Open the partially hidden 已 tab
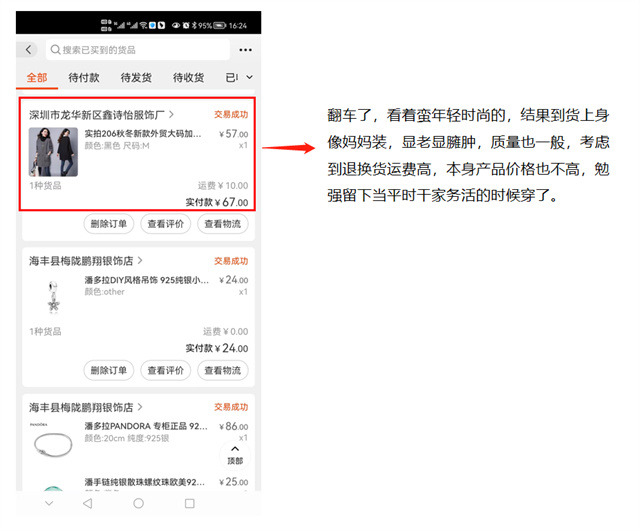Viewport: 640px width, 531px height. coord(231,78)
